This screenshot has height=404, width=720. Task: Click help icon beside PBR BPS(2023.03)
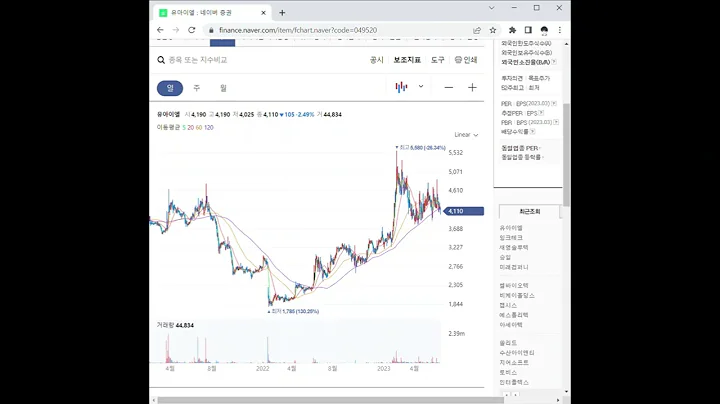coord(556,122)
